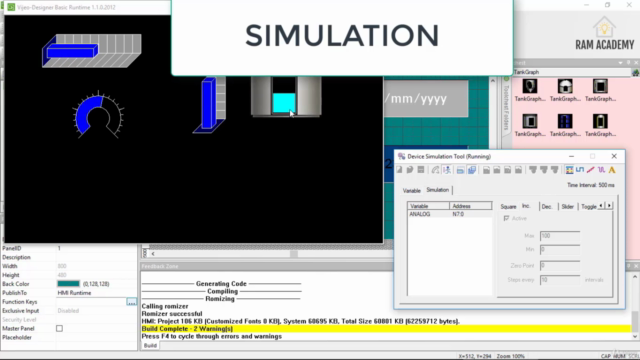Click the Exclusive Input Disabled value
This screenshot has height=360, width=640.
(x=68, y=311)
